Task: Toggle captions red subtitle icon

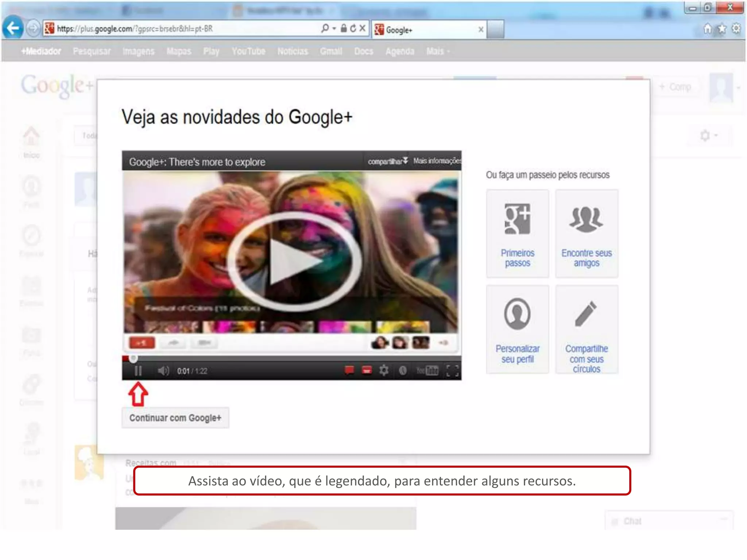Action: coord(367,370)
